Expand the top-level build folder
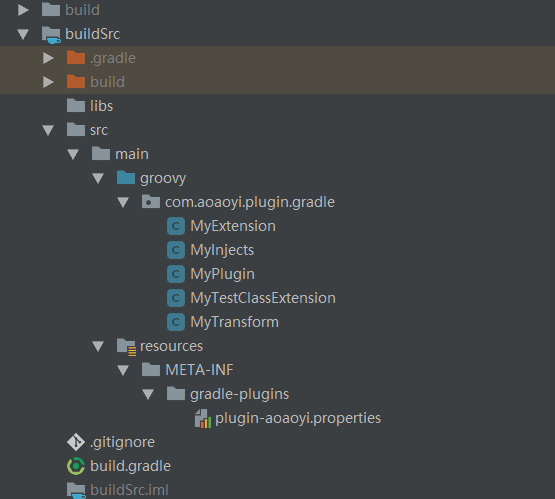 click(x=23, y=10)
